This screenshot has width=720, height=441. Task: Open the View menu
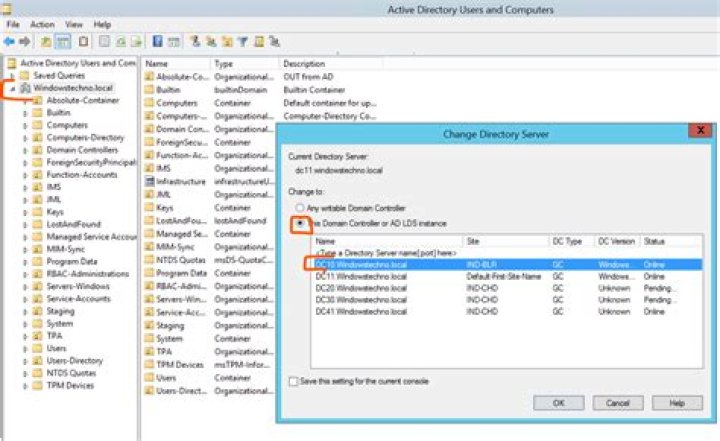pyautogui.click(x=74, y=24)
